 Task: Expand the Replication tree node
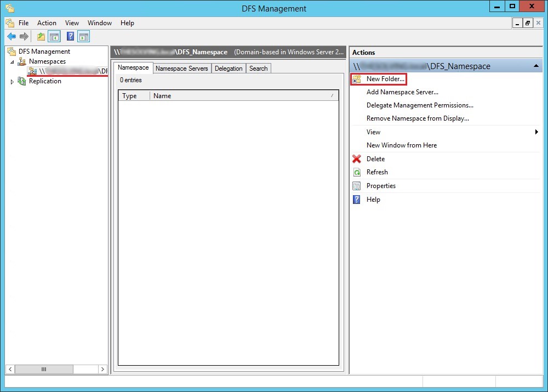pyautogui.click(x=12, y=82)
